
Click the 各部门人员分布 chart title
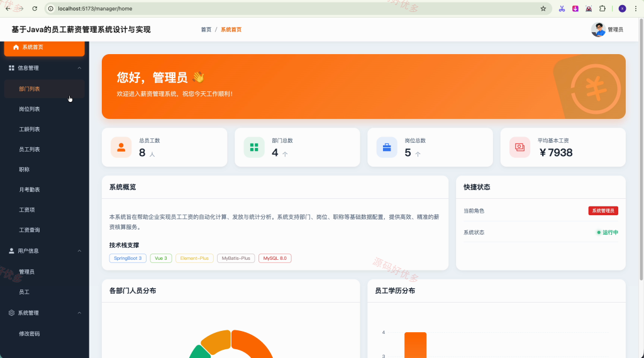133,291
